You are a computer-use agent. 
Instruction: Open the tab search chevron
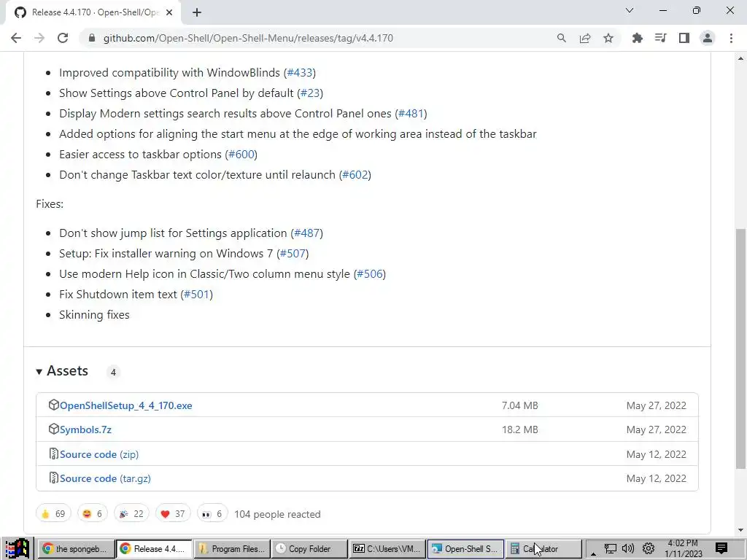[630, 10]
